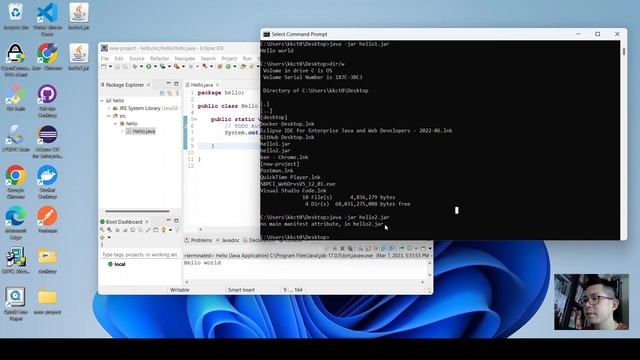Maximize the Command Prompt window
This screenshot has height=360, width=640.
coord(598,34)
